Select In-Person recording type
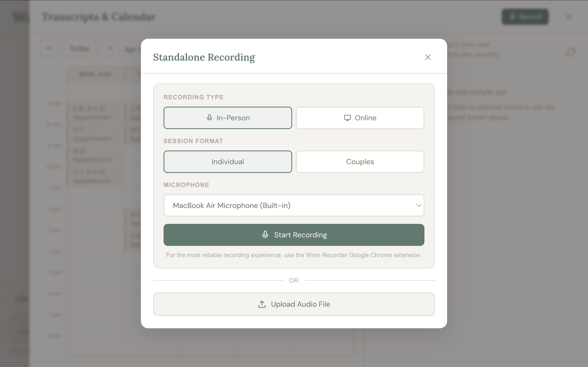 point(228,118)
